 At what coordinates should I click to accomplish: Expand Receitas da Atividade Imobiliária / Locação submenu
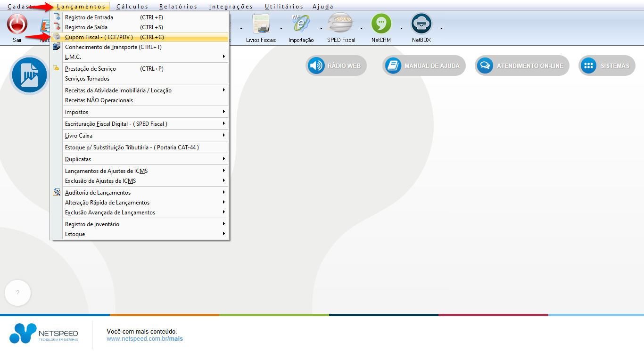[140, 90]
